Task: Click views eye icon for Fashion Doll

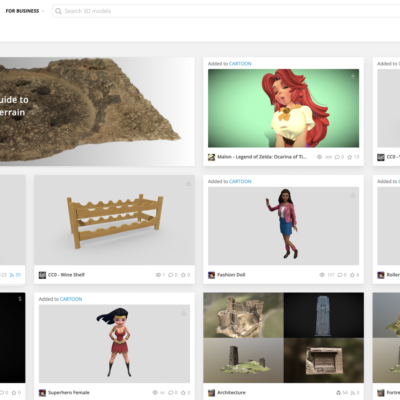Action: 322,275
